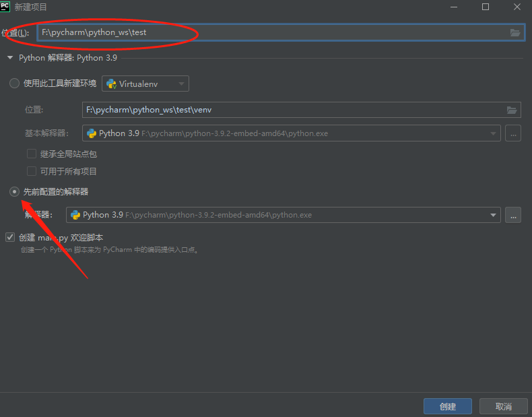This screenshot has width=532, height=417.
Task: Click the PyCharm entry point hint text
Action: tap(109, 250)
